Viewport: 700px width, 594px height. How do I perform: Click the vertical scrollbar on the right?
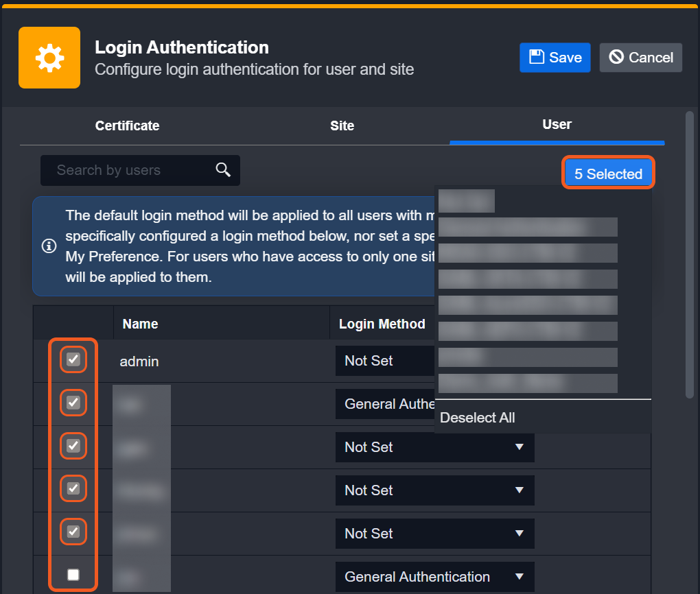[x=690, y=254]
